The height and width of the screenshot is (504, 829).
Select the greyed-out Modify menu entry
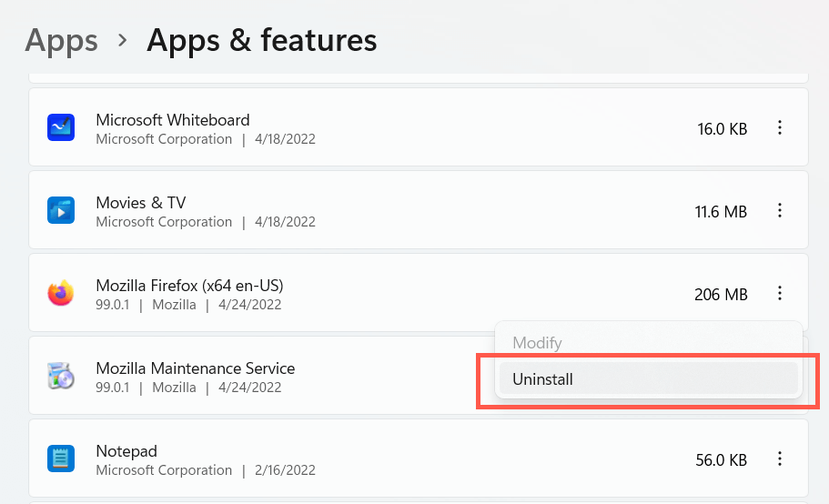click(x=537, y=343)
